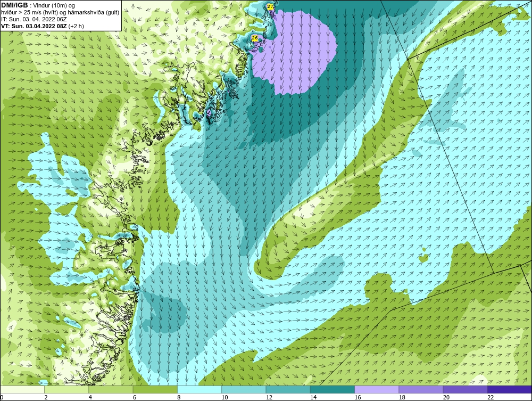532x401 pixels.
Task: Click the legend value 4
Action: (90, 398)
